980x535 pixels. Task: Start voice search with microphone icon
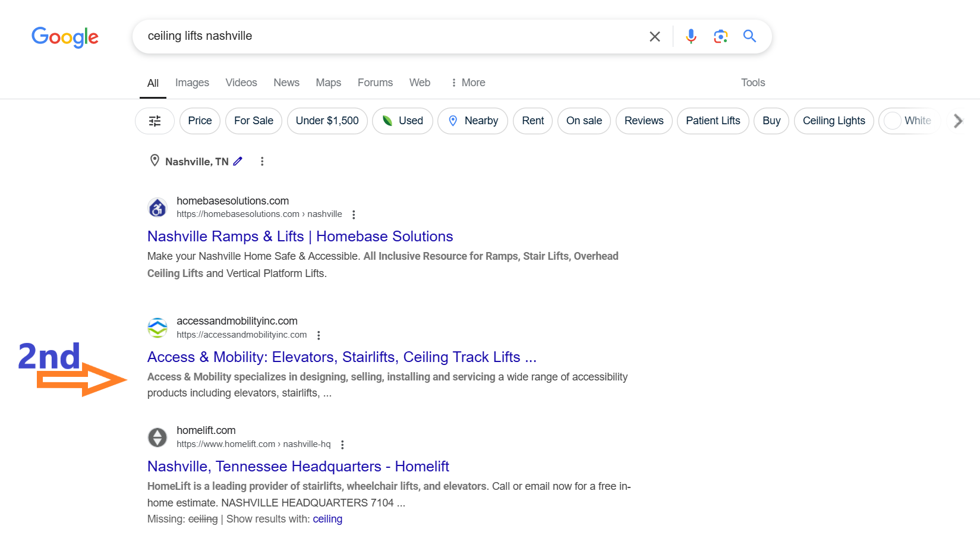(x=691, y=36)
